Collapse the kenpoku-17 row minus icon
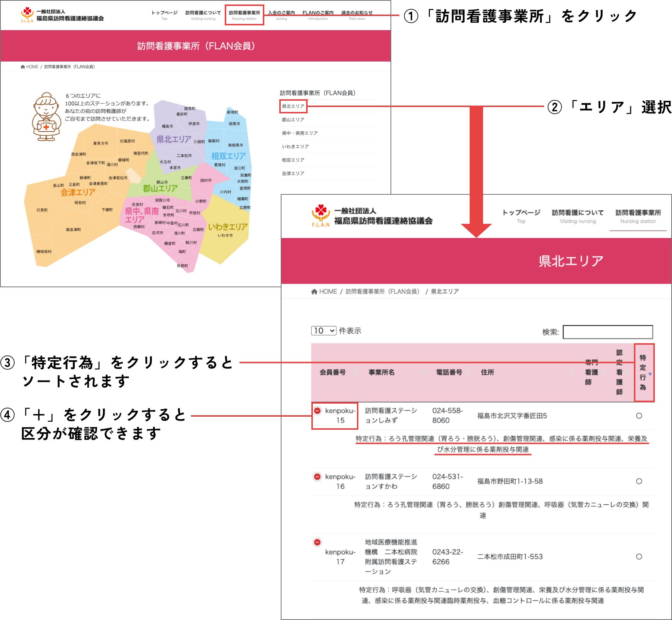Screen dimensions: 672x620 [317, 542]
